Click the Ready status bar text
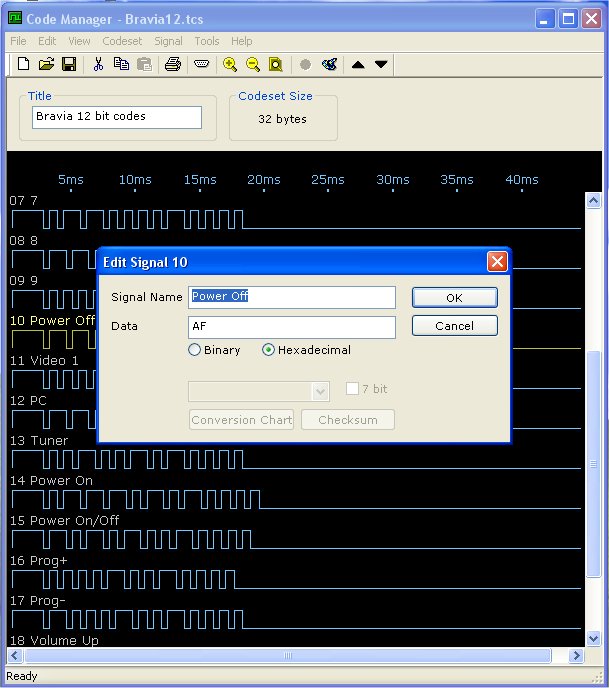Screen dimensions: 609x688 pyautogui.click(x=21, y=676)
